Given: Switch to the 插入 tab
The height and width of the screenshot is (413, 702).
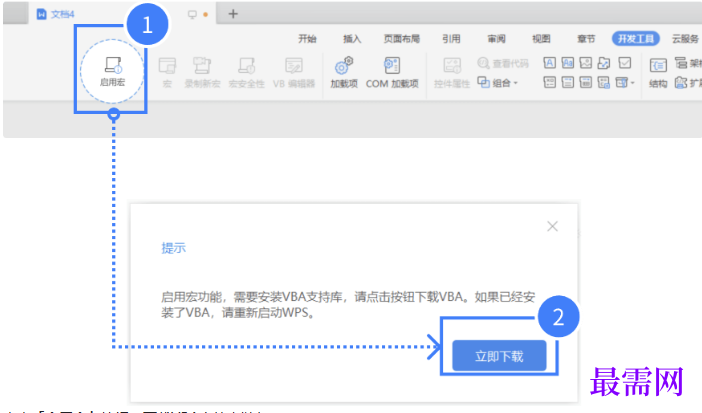Looking at the screenshot, I should pos(352,39).
